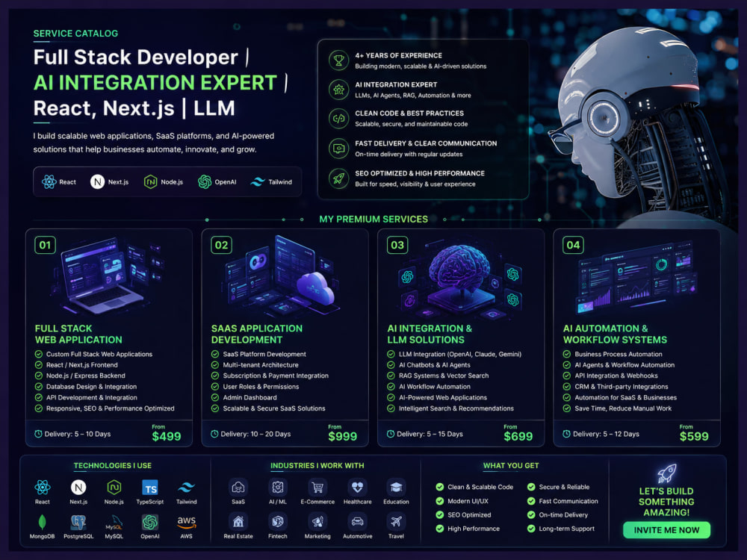Click the MySQL dolphin icon
Image resolution: width=747 pixels, height=560 pixels.
114,523
